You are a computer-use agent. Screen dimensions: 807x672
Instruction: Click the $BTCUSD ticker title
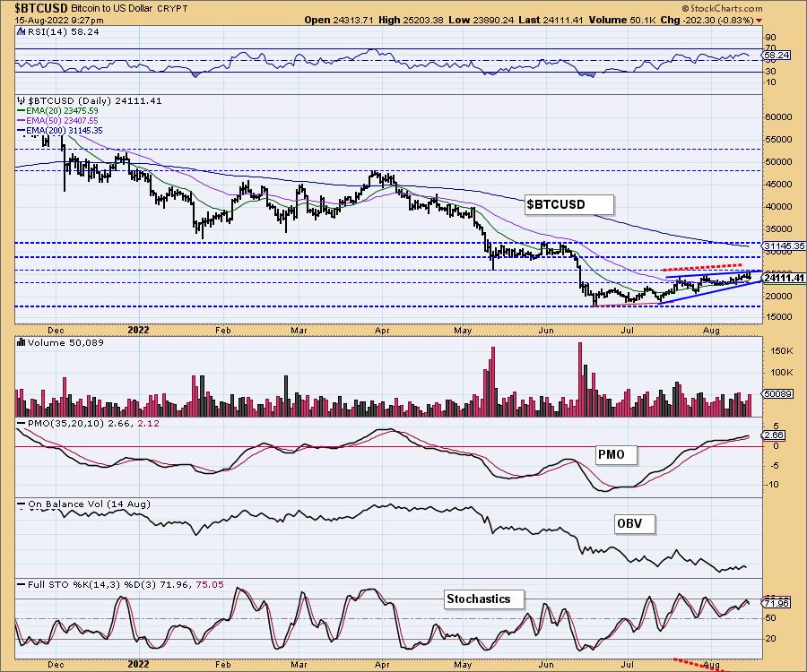(x=41, y=8)
